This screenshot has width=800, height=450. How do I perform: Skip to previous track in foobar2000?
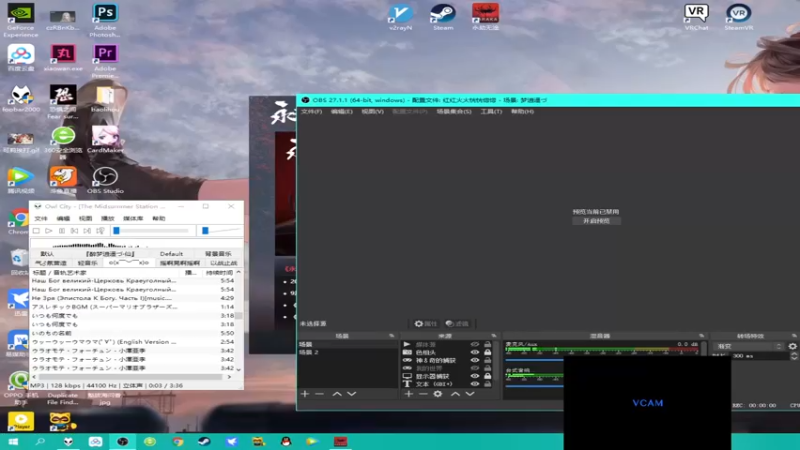74,231
